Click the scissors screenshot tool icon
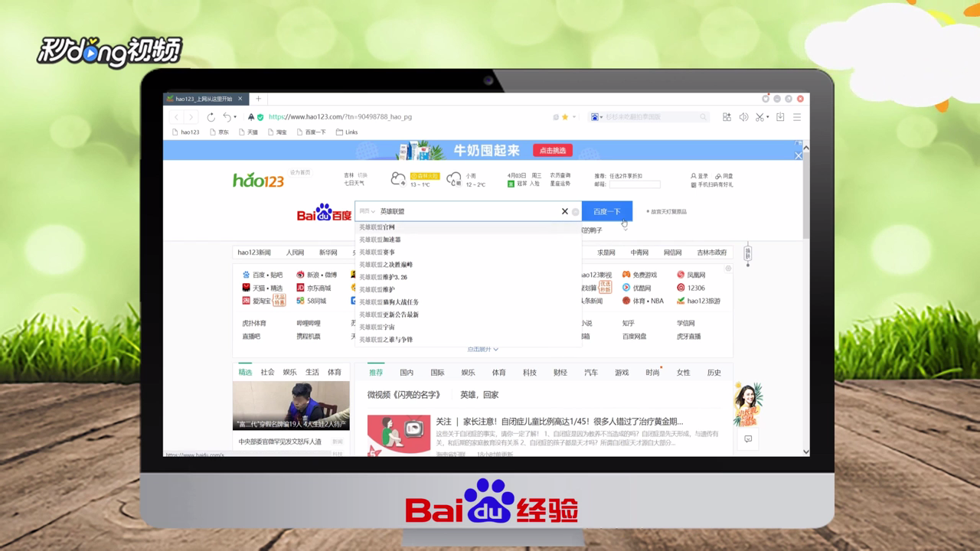The image size is (980, 551). [759, 117]
